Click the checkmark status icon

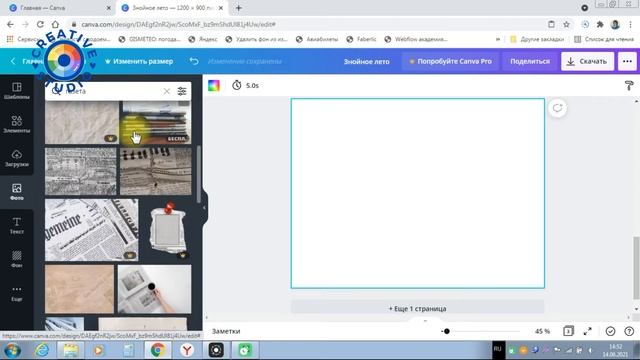pos(610,331)
